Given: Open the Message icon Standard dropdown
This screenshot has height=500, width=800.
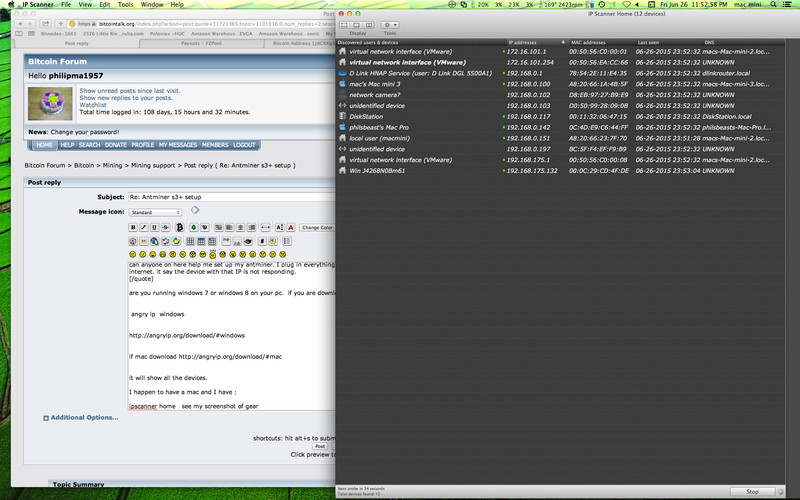Looking at the screenshot, I should (156, 212).
